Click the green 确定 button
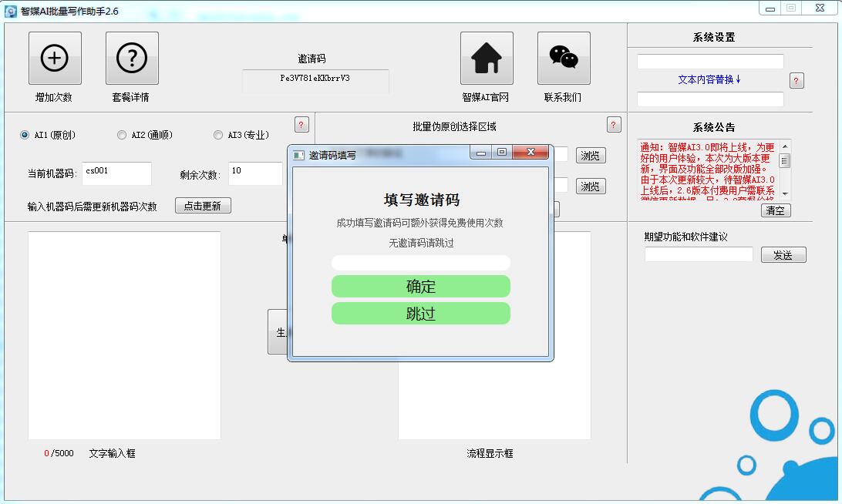Image resolution: width=842 pixels, height=504 pixels. pos(420,287)
